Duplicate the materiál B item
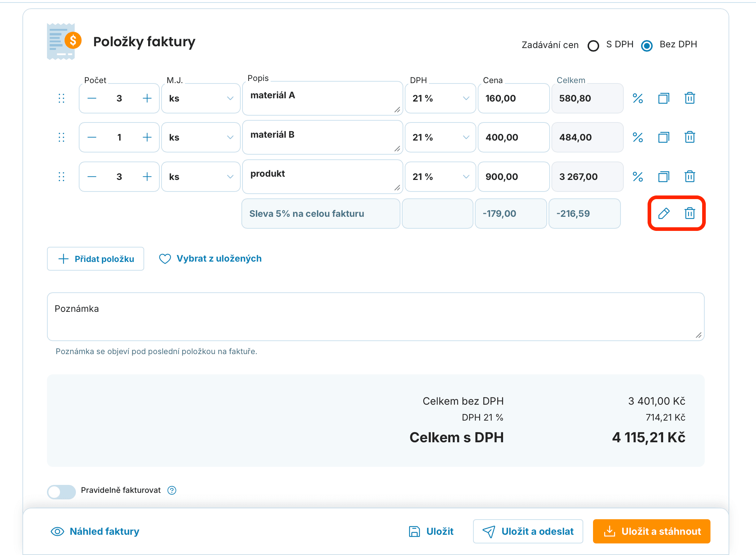The image size is (756, 555). tap(664, 137)
